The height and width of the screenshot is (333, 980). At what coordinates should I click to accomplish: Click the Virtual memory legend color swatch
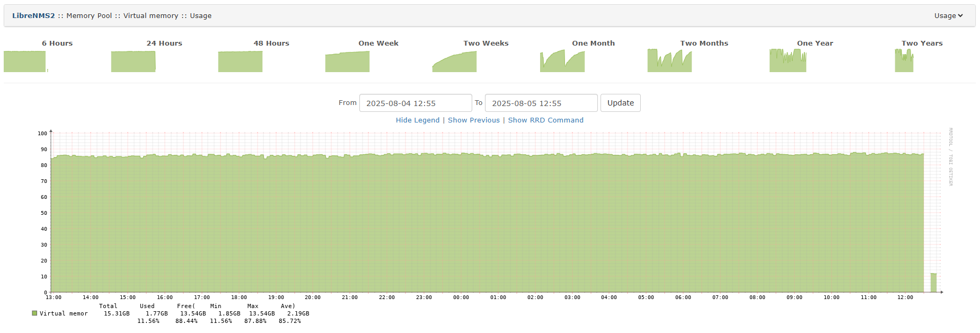point(34,313)
